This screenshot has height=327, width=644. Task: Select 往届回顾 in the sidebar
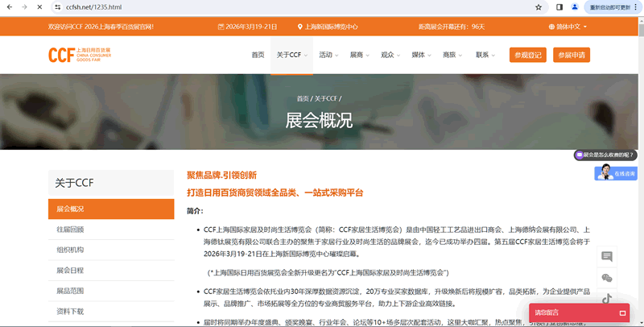click(70, 230)
